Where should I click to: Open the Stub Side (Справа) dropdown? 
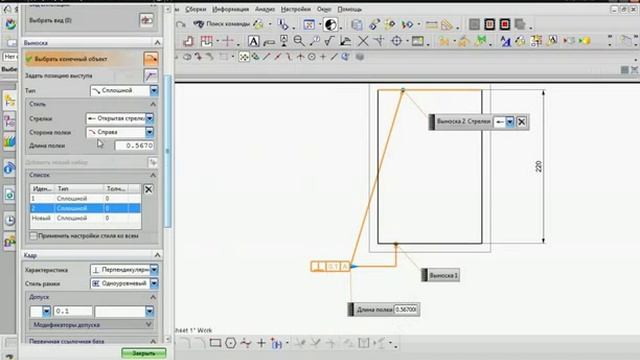[149, 132]
